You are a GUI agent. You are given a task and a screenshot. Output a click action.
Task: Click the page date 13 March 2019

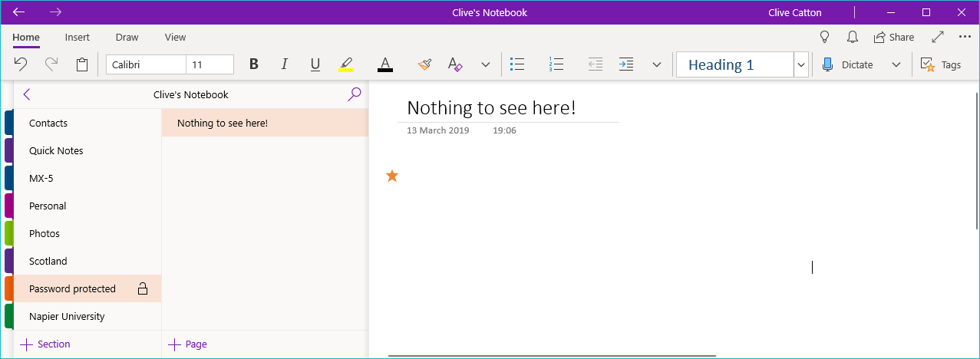(x=437, y=130)
